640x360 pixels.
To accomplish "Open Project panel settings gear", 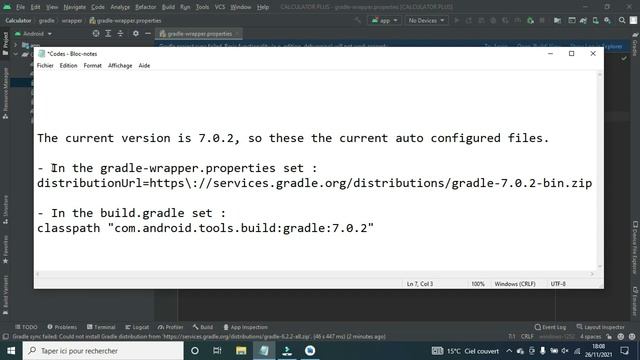I will (136, 34).
